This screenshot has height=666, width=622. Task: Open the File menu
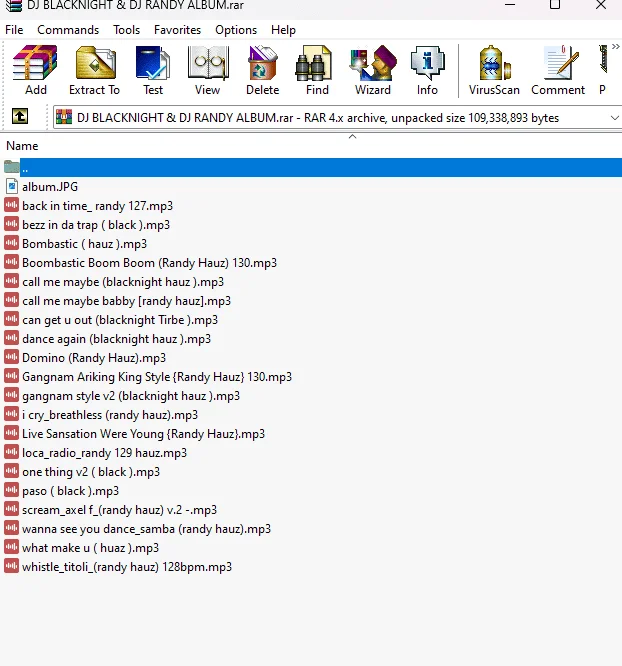click(x=14, y=30)
